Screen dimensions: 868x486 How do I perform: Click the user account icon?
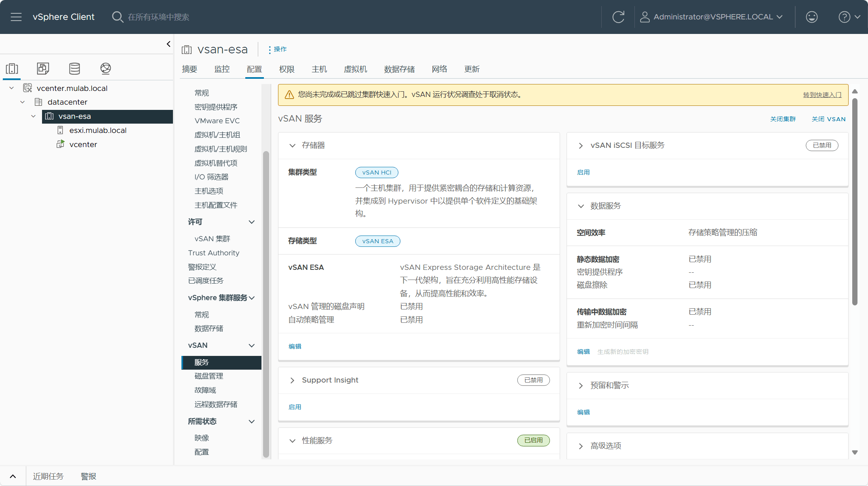645,17
